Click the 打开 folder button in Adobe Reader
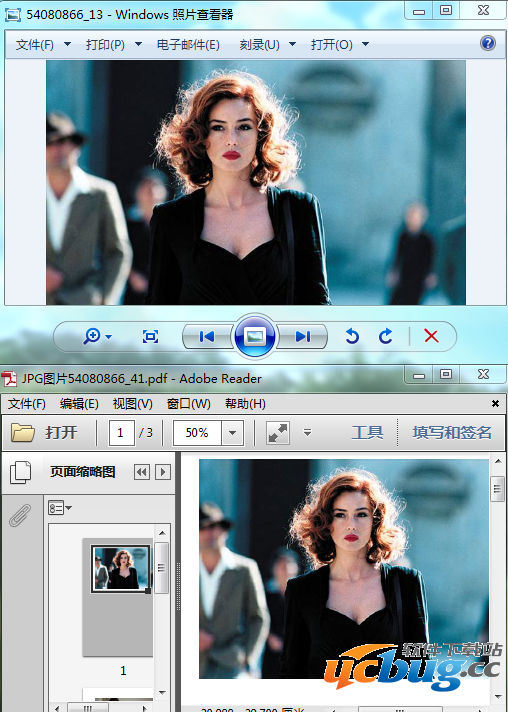Image resolution: width=508 pixels, height=712 pixels. coord(44,433)
